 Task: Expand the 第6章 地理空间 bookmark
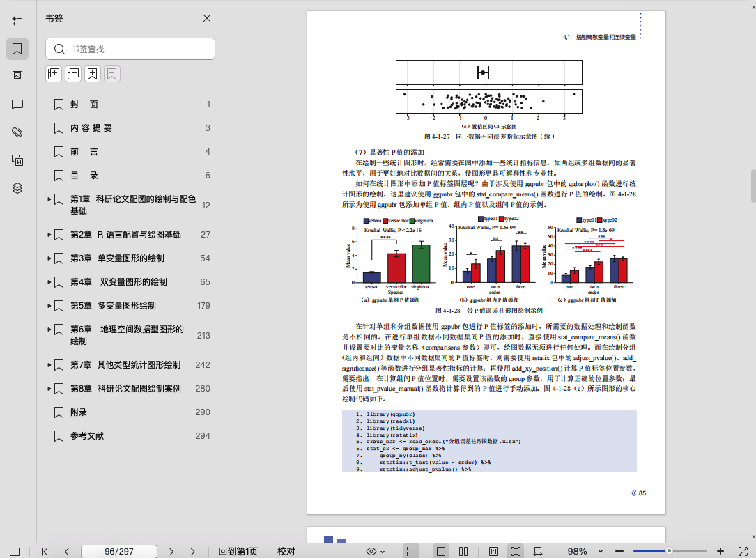[x=49, y=329]
